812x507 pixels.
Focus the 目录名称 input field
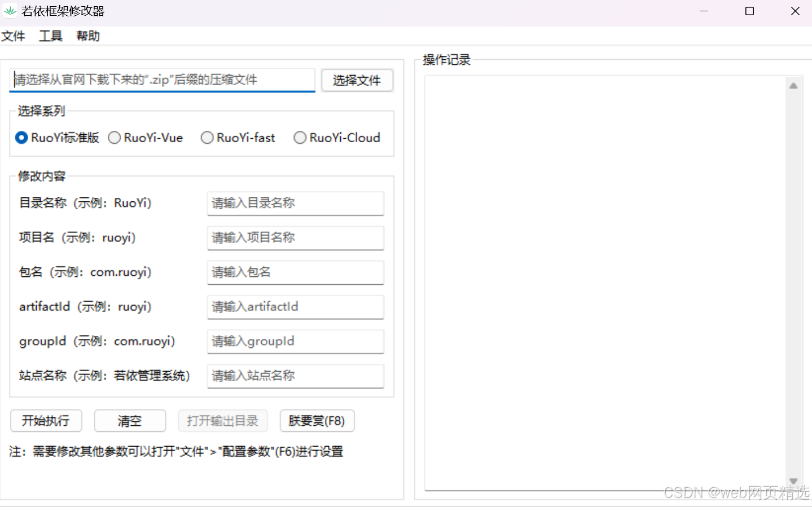pos(296,203)
